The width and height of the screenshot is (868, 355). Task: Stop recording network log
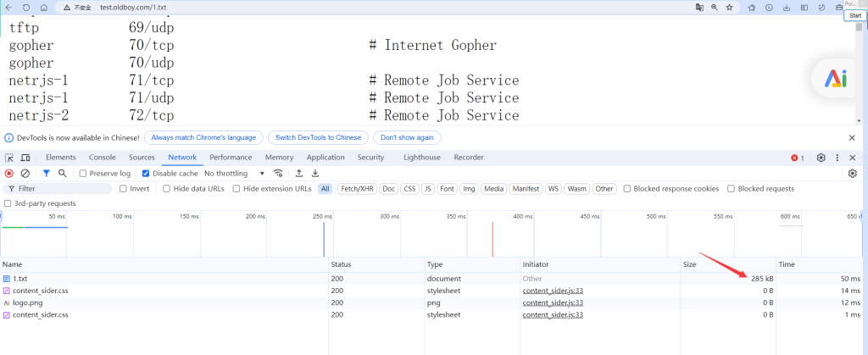9,173
